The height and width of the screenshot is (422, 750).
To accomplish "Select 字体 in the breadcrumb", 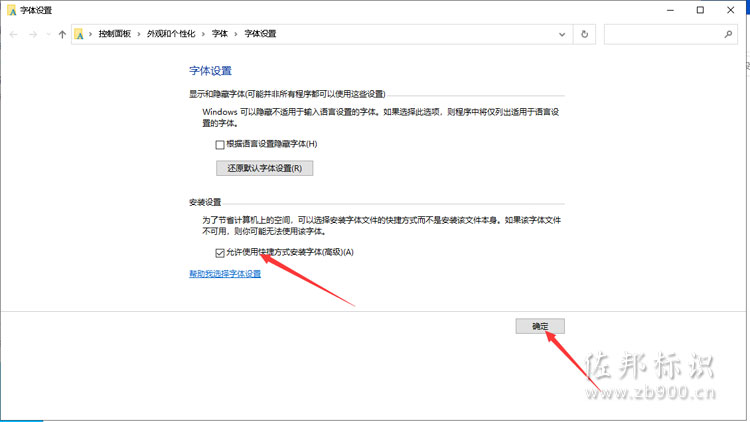I will [x=220, y=33].
